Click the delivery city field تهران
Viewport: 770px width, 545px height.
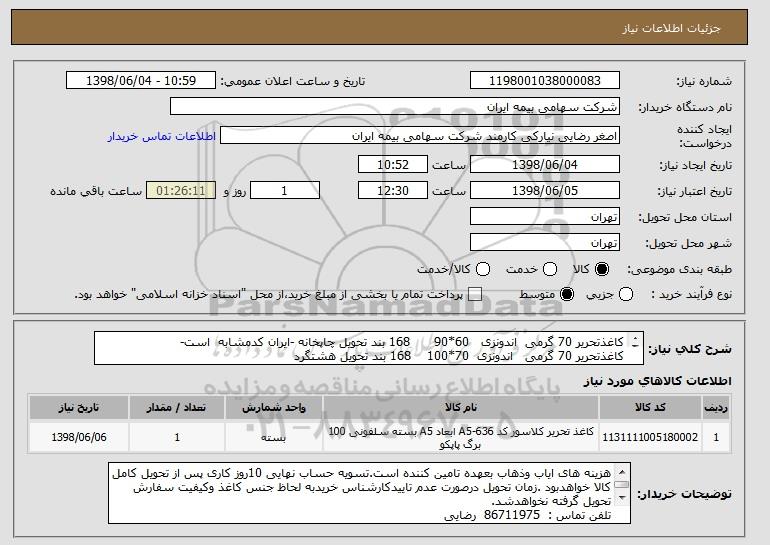click(545, 243)
